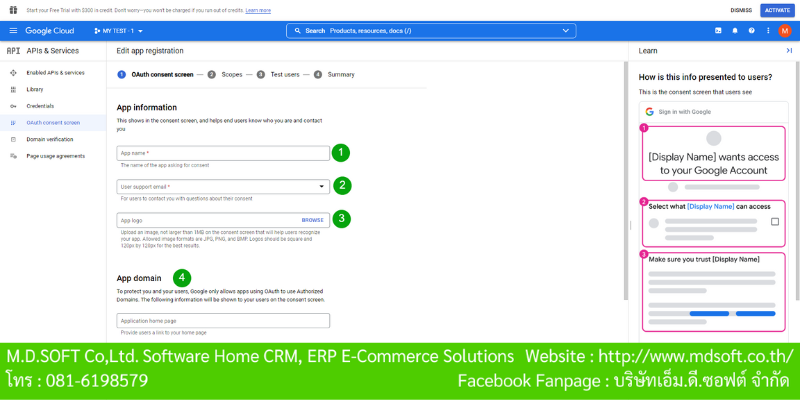Image resolution: width=800 pixels, height=400 pixels.
Task: Click the search Products, resources, docs box
Action: click(x=431, y=31)
